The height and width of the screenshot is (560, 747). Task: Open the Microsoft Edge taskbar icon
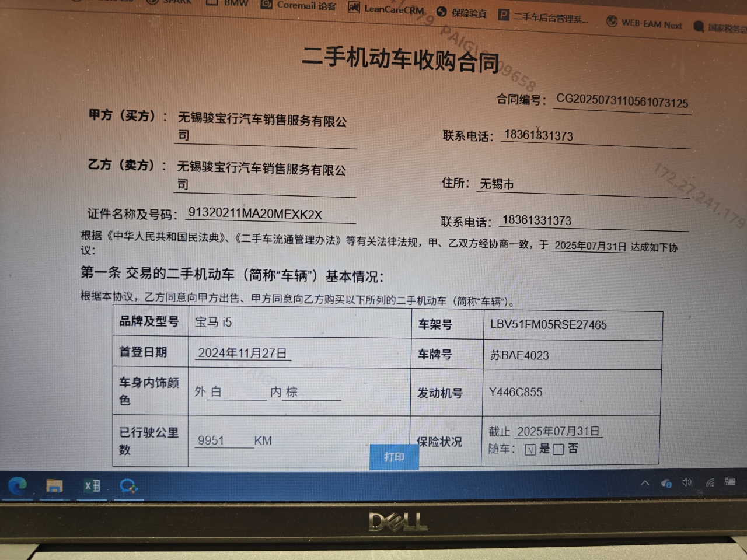18,485
